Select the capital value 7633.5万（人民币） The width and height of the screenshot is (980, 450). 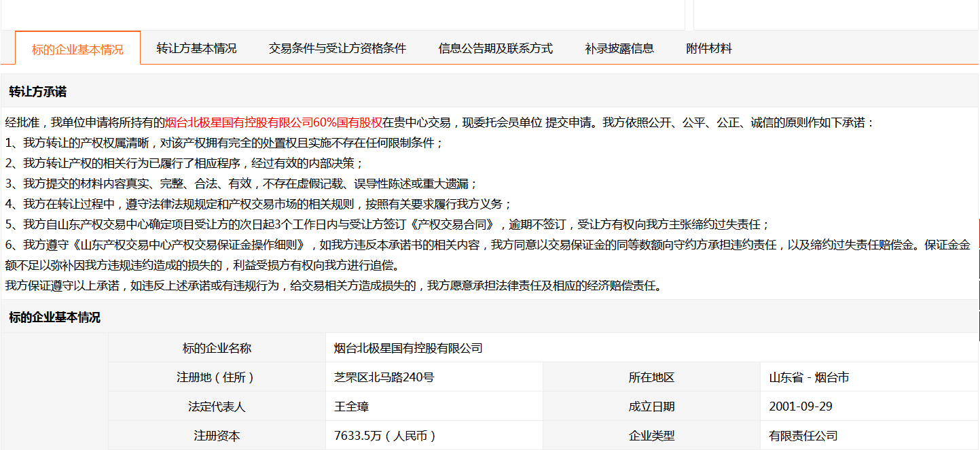pos(385,436)
